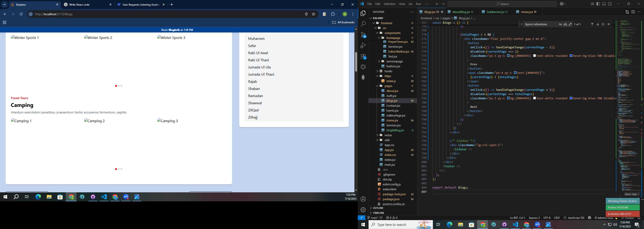Screen dimensions: 644x229
Task: Open the Manage gear in VS Code
Action: [363, 210]
